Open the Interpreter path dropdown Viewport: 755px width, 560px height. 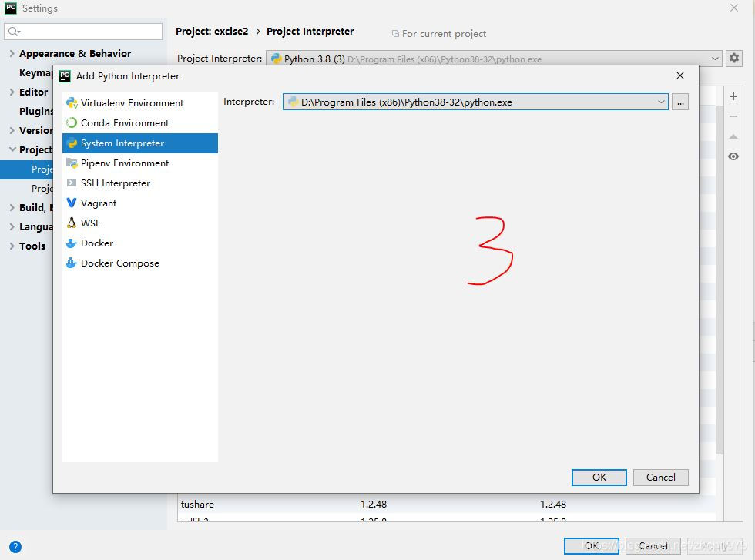661,102
